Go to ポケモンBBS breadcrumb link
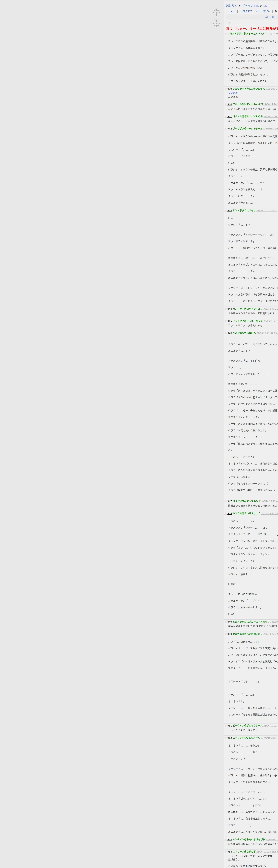278x868 pixels. click(250, 6)
